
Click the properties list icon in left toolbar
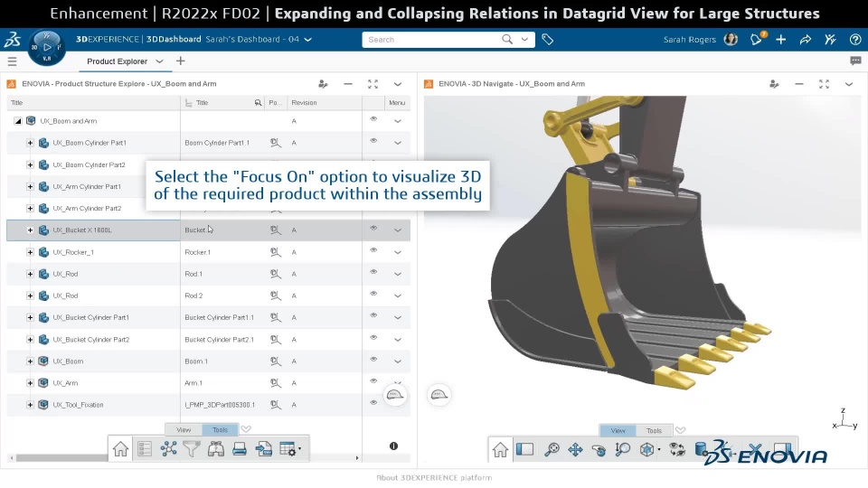coord(145,449)
